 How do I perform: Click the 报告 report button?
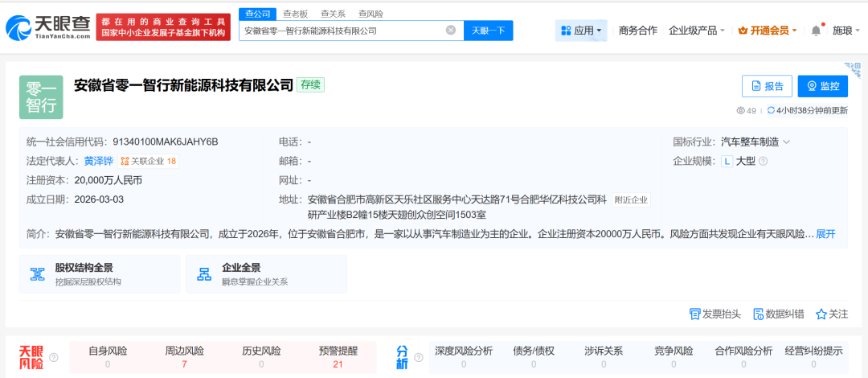[768, 86]
